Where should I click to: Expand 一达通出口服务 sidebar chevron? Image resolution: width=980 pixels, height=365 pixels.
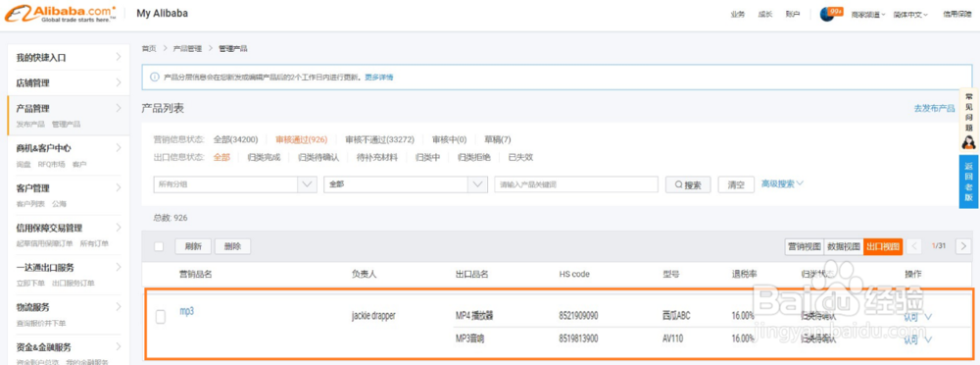119,267
